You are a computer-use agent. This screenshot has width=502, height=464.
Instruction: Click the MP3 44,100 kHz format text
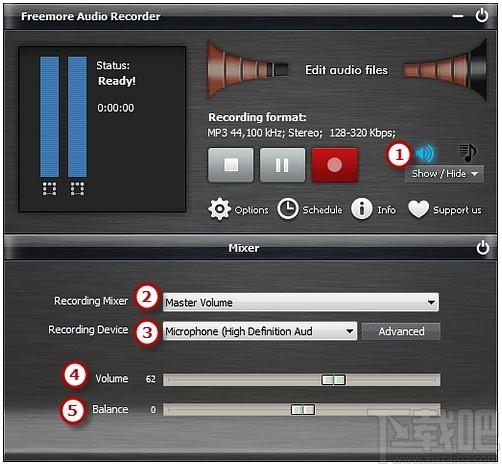pyautogui.click(x=301, y=133)
